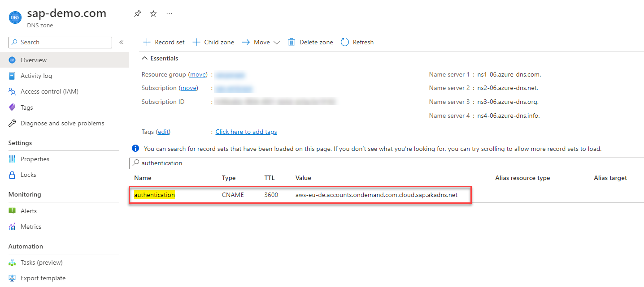Click the Tasks (preview) icon
This screenshot has width=644, height=287.
pyautogui.click(x=12, y=262)
